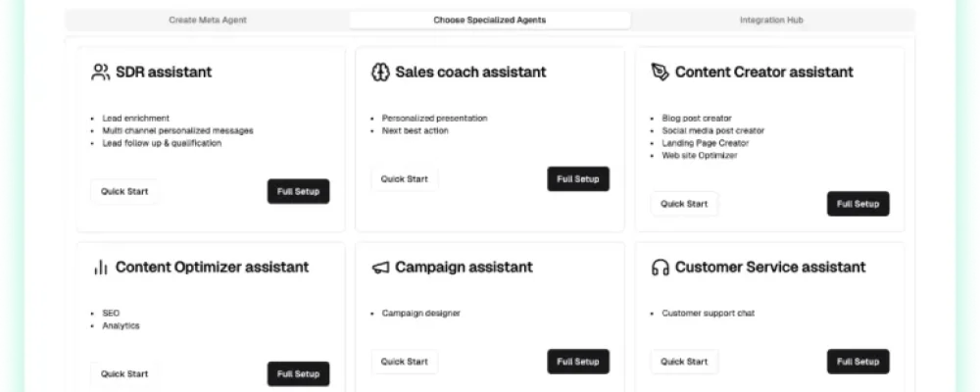The image size is (980, 392).
Task: Click the Content Creator pen icon
Action: [x=660, y=72]
